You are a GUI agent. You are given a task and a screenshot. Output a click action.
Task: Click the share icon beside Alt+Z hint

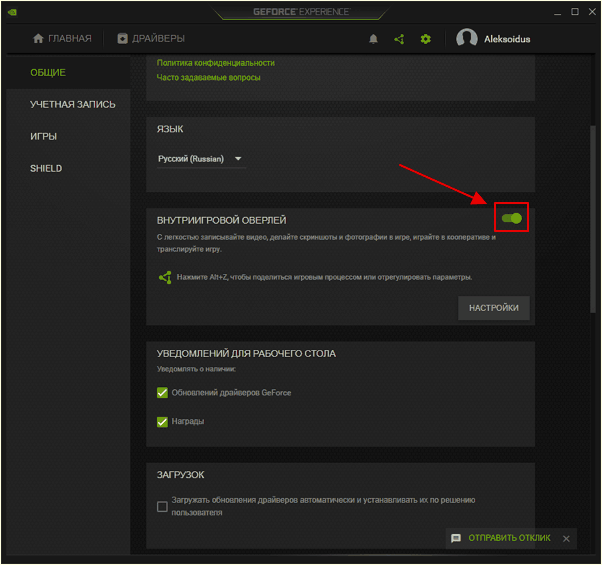click(165, 277)
